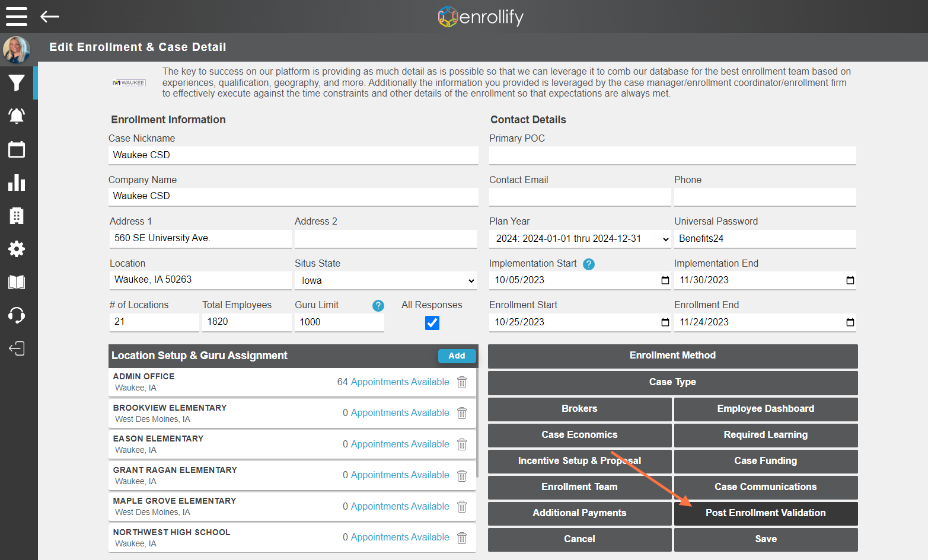Open the Employee Dashboard section
This screenshot has width=928, height=560.
766,409
